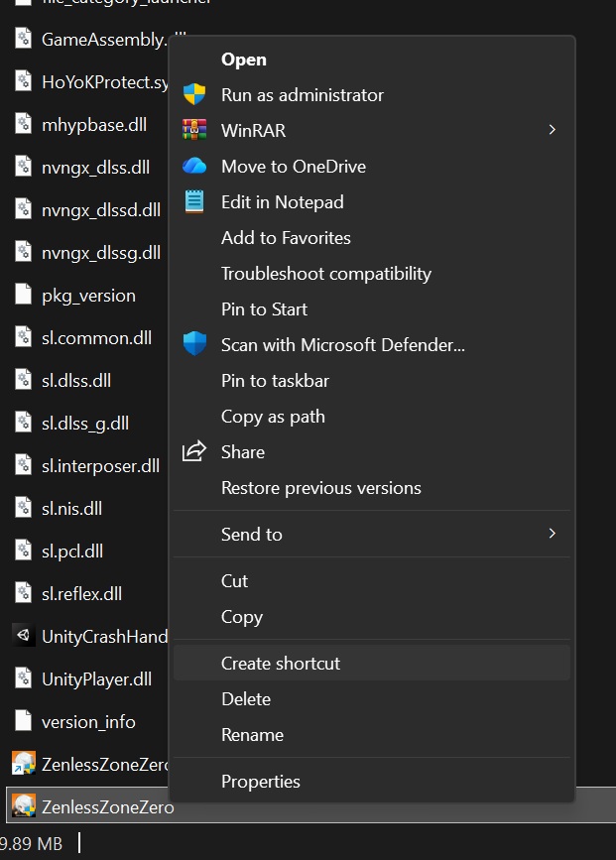
Task: Click the Notepad icon beside Edit in Notepad
Action: [194, 202]
